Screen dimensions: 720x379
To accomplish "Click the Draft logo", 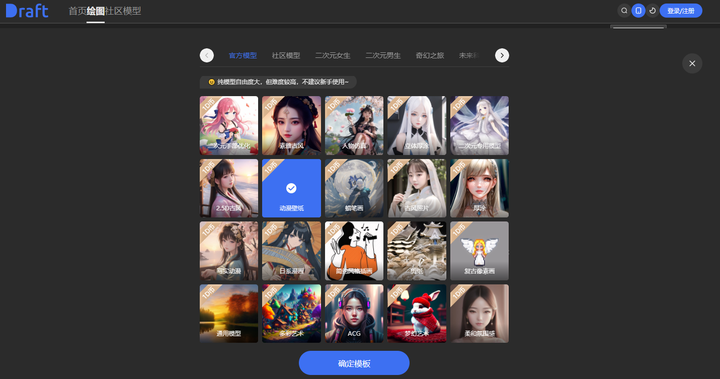I will click(x=27, y=11).
